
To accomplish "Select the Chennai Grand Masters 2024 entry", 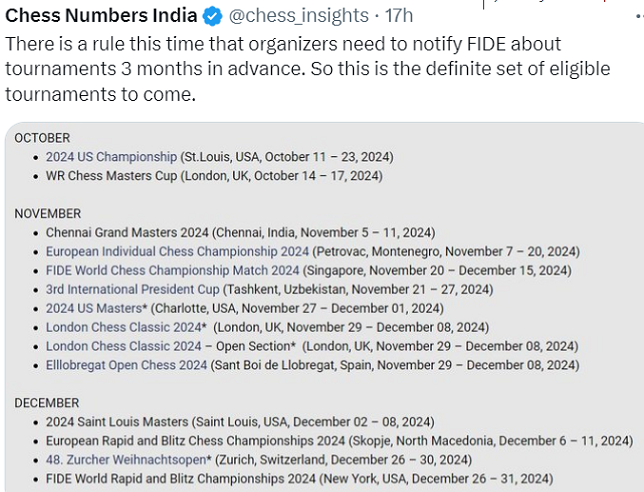I will [124, 232].
